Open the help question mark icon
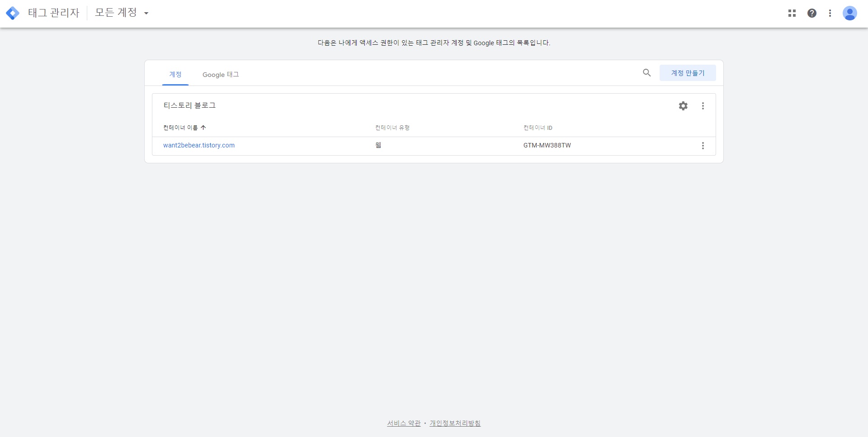This screenshot has height=437, width=868. (812, 13)
